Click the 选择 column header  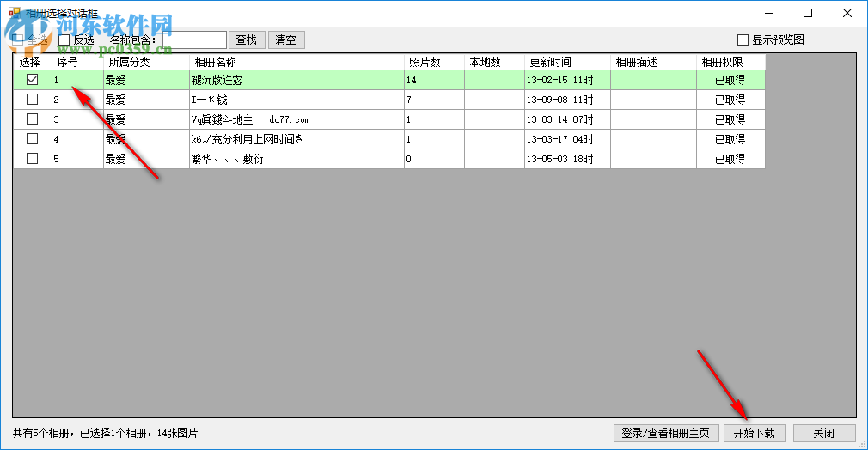(33, 62)
